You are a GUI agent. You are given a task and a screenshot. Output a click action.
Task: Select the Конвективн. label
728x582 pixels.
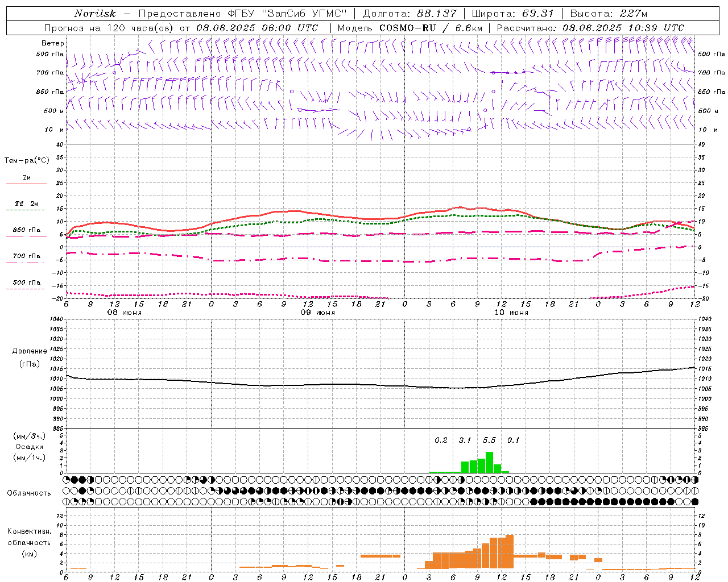29,531
